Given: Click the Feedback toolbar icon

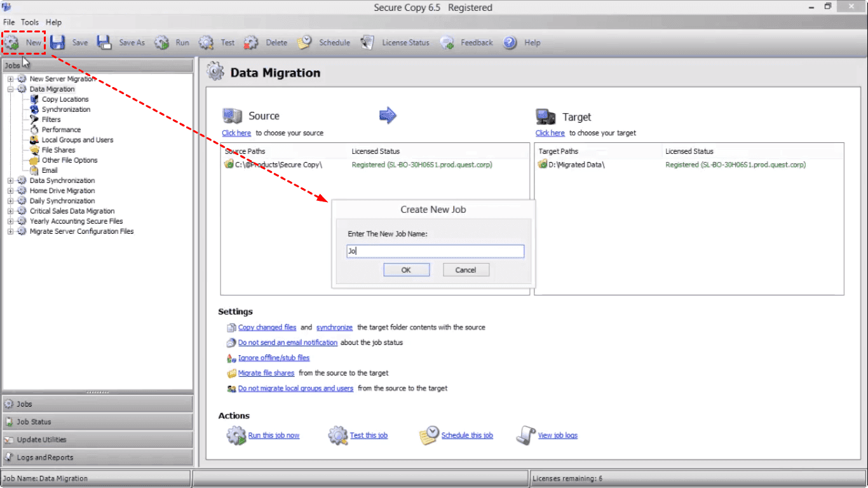Looking at the screenshot, I should pyautogui.click(x=447, y=43).
